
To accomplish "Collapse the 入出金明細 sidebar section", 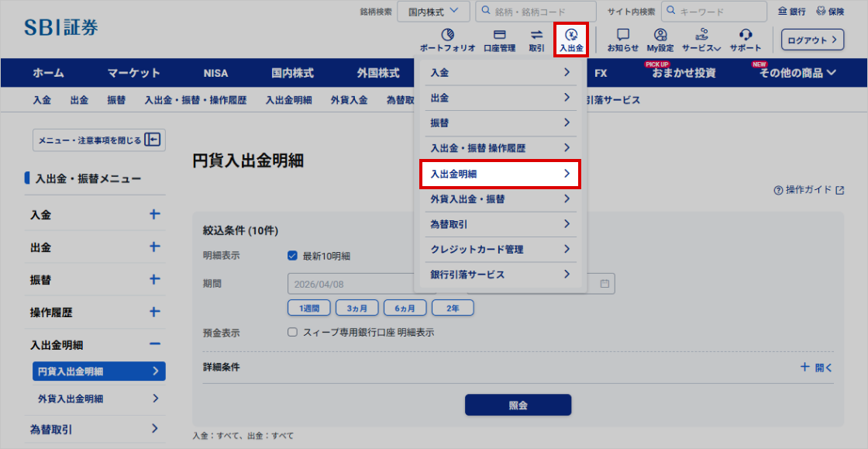I will (154, 344).
